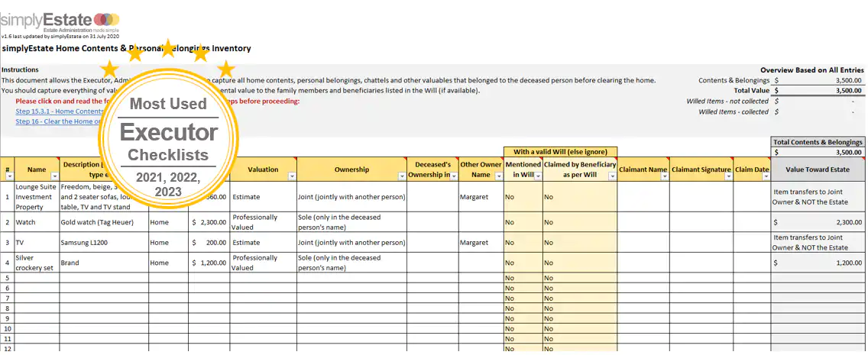Select the Total Contents & Belongings header cell

[818, 142]
